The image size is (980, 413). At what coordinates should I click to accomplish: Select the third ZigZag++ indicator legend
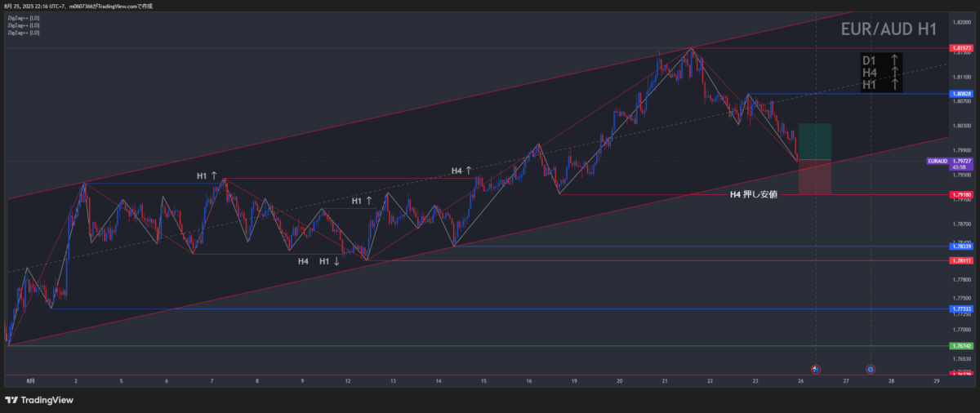(x=23, y=33)
